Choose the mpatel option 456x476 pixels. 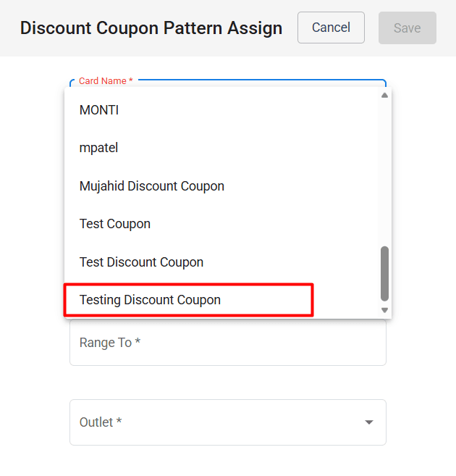(98, 148)
